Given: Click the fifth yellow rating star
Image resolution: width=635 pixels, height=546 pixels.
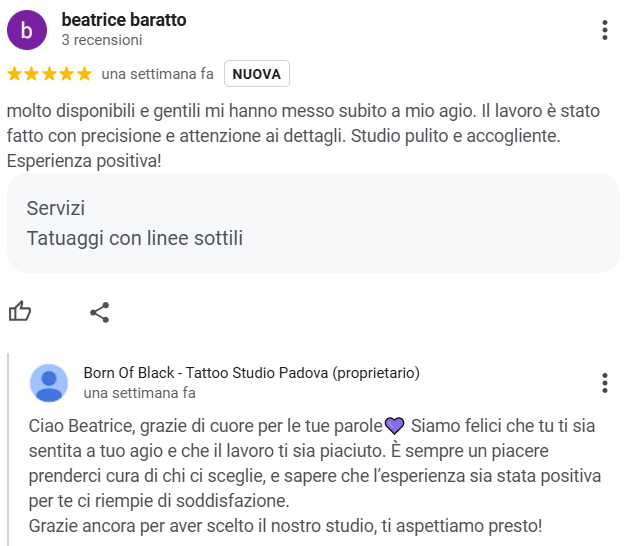Looking at the screenshot, I should coord(84,74).
